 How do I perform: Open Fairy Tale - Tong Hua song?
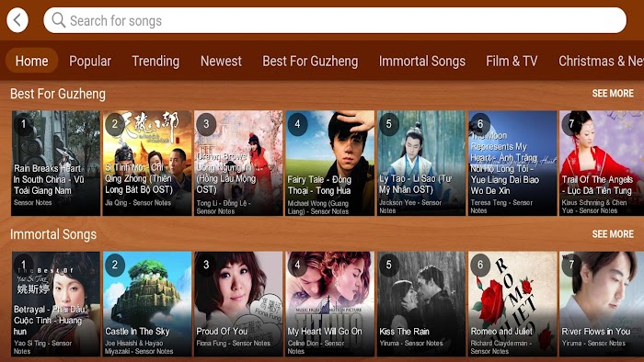click(329, 163)
